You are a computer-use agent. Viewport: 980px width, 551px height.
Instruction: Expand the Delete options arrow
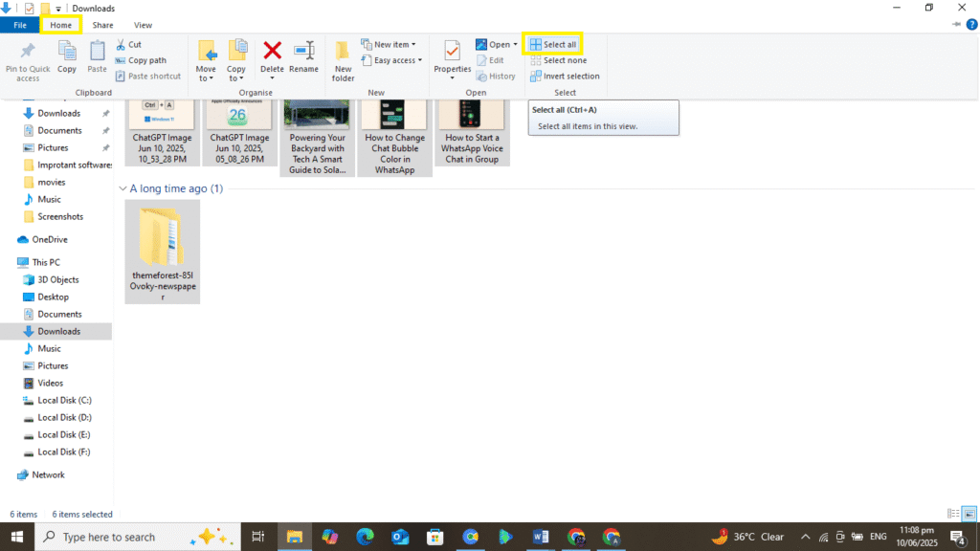(x=272, y=78)
